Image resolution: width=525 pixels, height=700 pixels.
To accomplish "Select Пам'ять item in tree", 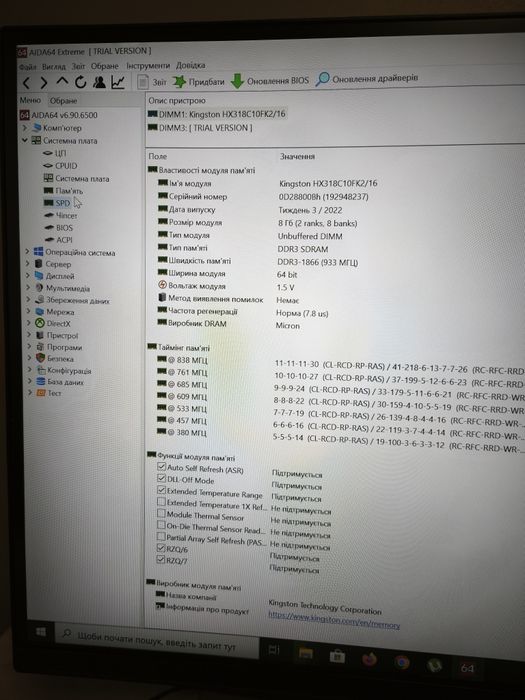I will coord(63,191).
